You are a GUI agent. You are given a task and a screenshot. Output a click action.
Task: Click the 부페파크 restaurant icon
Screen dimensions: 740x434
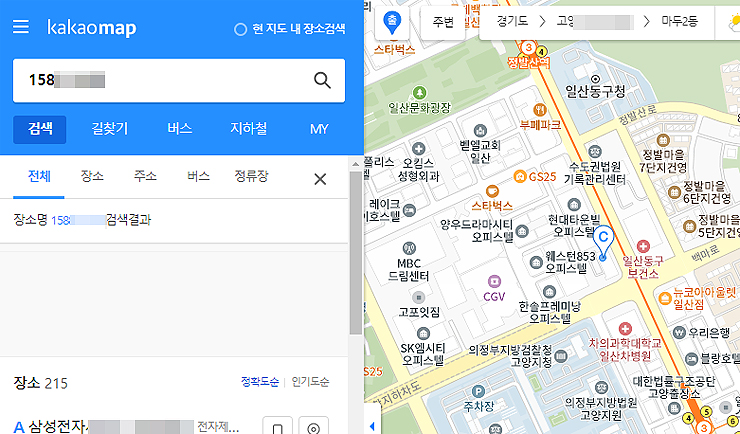539,110
